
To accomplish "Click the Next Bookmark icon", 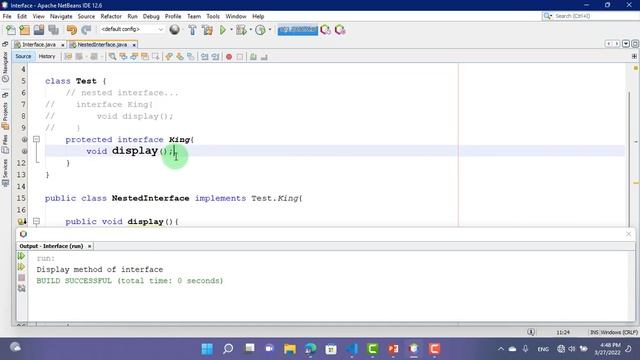I will (180, 57).
